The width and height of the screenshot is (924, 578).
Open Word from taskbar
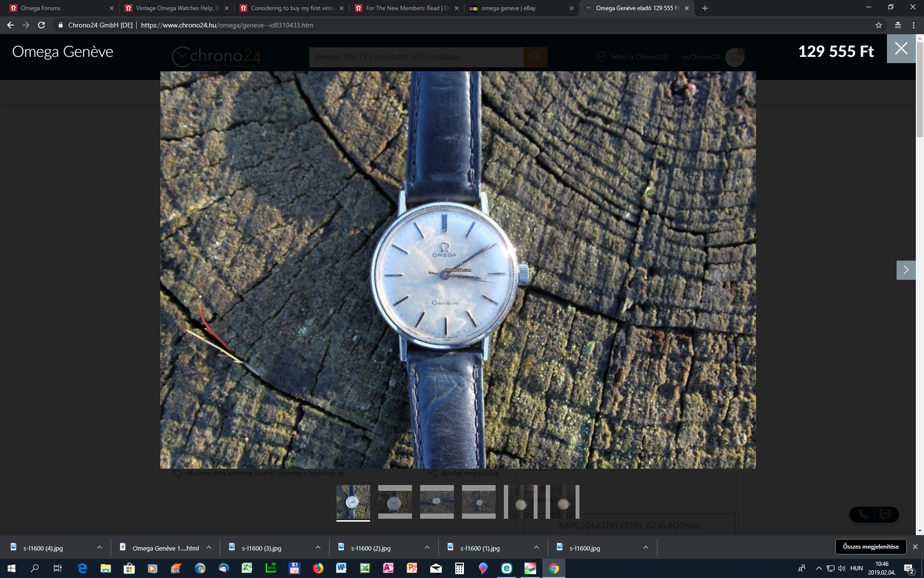tap(341, 568)
